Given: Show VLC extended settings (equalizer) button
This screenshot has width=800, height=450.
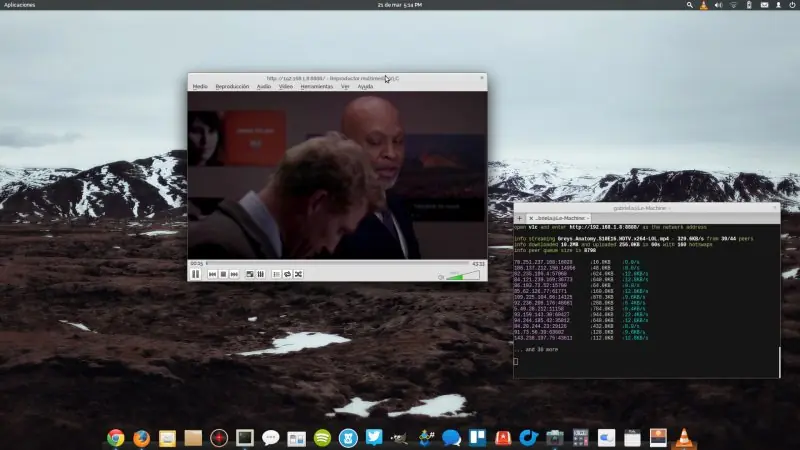Looking at the screenshot, I should pos(261,274).
